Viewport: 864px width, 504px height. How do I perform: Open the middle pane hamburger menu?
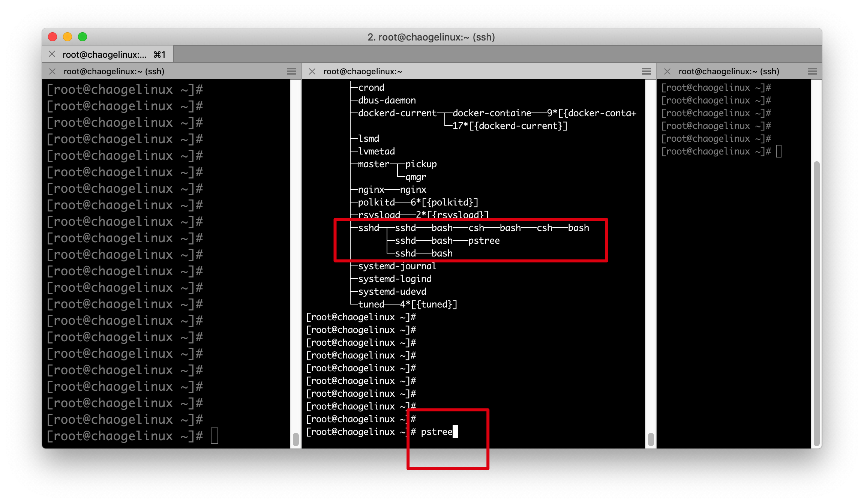pos(646,71)
